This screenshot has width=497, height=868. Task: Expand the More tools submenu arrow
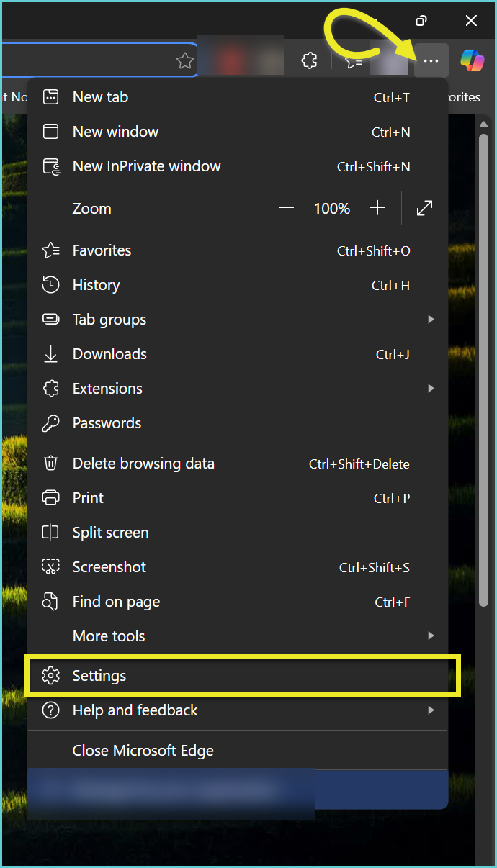[x=431, y=636]
